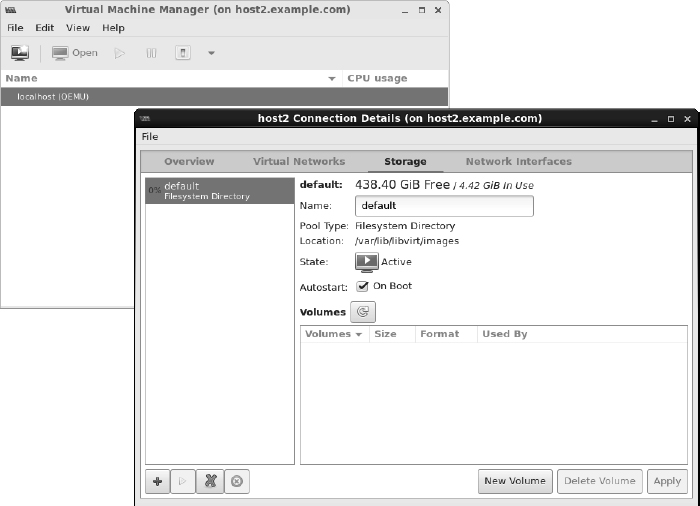Minimize the Connection Details window

654,119
